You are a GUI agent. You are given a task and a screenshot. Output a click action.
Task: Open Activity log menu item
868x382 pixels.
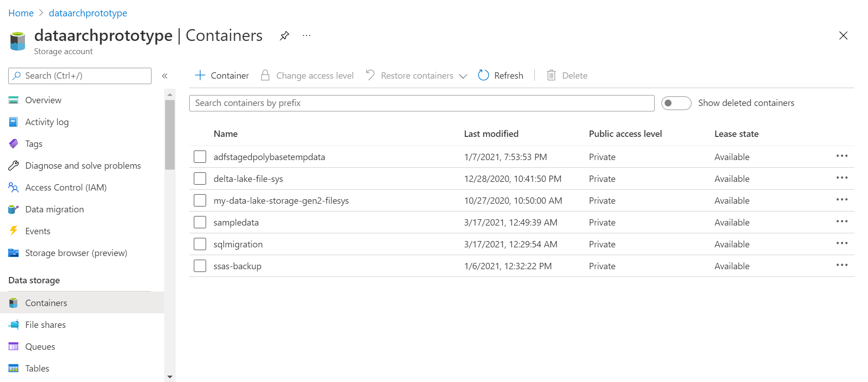tap(47, 122)
